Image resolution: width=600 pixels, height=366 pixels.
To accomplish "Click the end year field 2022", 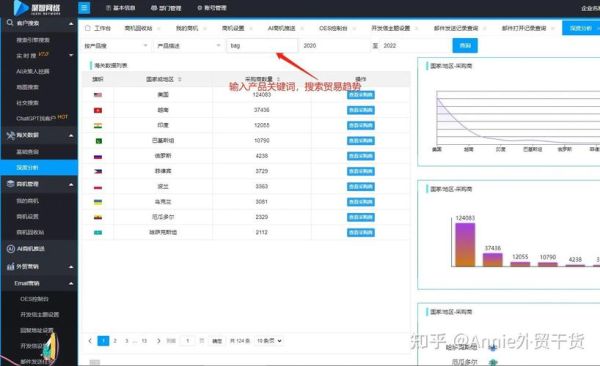I will click(416, 46).
